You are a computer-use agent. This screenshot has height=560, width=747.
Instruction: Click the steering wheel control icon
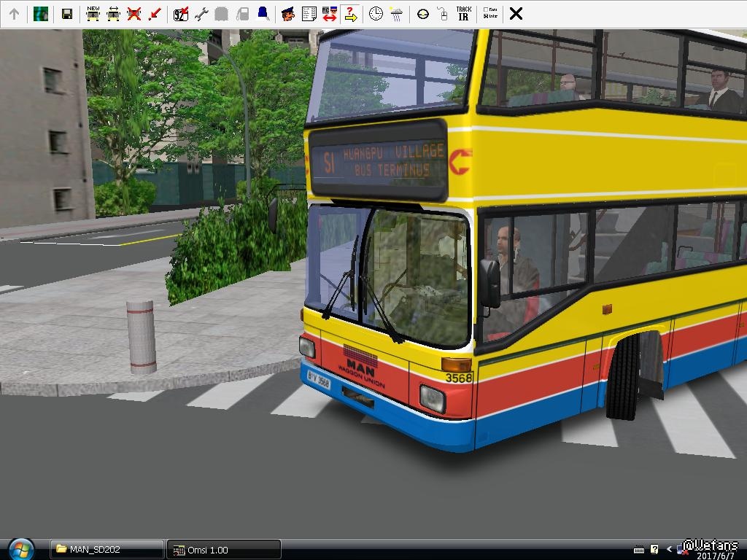coord(423,14)
